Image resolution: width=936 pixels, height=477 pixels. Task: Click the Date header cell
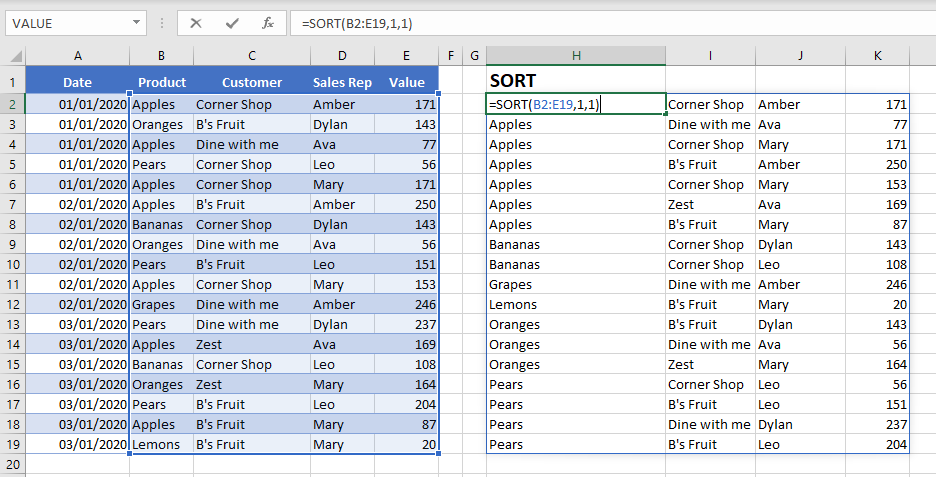(x=78, y=82)
